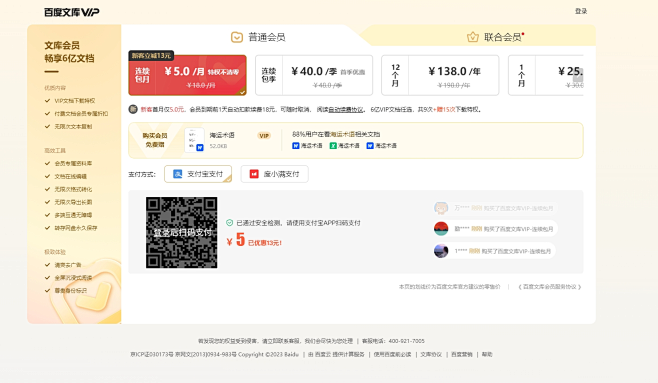Click the green security shield check icon

click(230, 223)
